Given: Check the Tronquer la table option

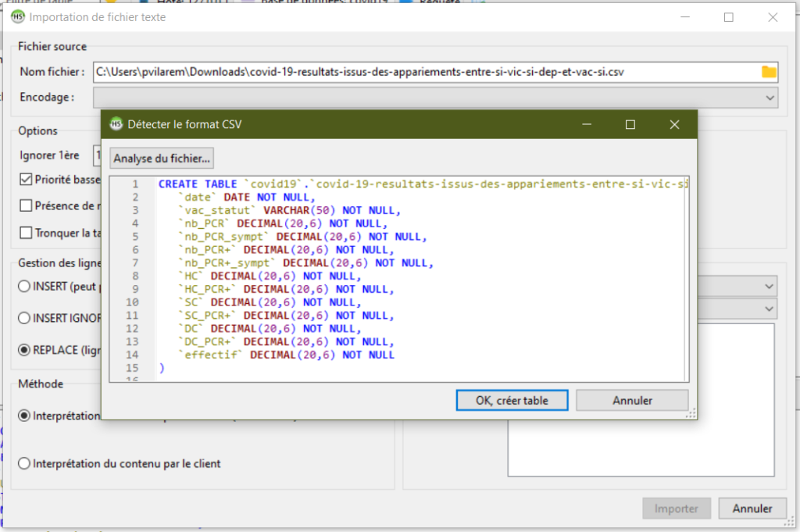Looking at the screenshot, I should pos(26,233).
